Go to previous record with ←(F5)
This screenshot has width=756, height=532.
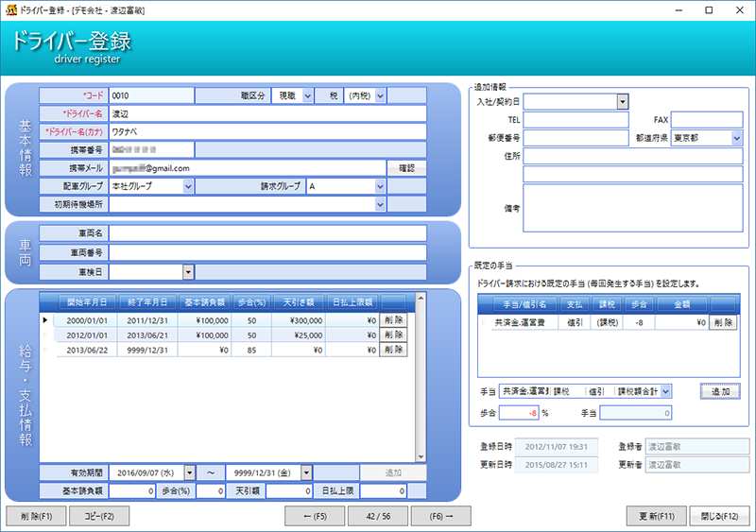click(x=315, y=516)
